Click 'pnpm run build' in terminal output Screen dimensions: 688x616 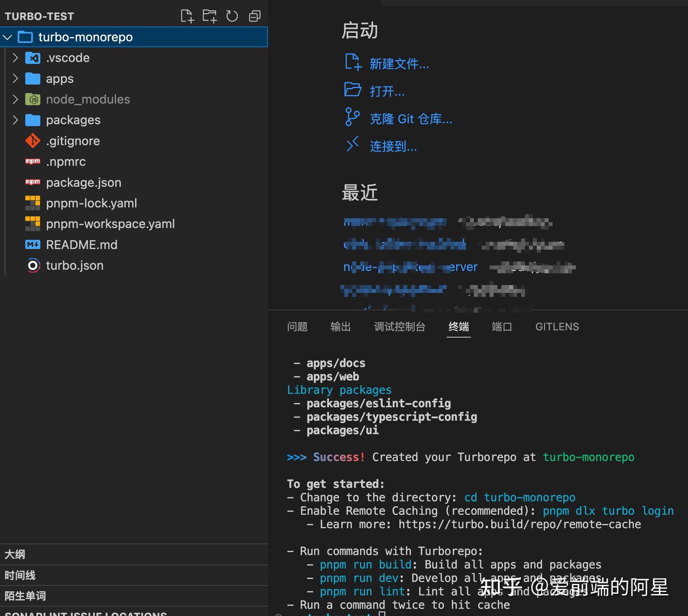(365, 564)
